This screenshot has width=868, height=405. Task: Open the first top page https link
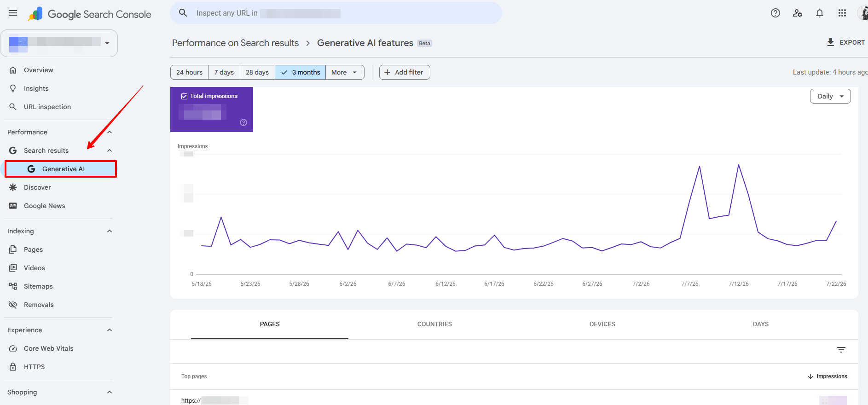click(214, 400)
